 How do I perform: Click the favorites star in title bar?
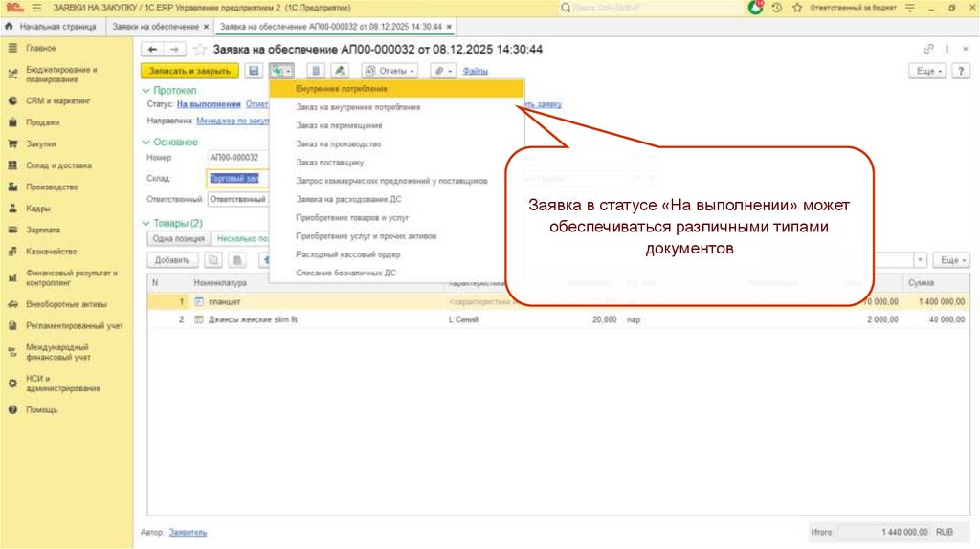point(796,7)
